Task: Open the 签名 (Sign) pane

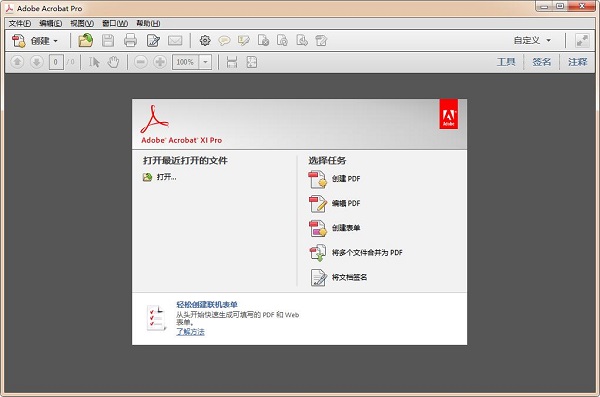Action: [541, 62]
